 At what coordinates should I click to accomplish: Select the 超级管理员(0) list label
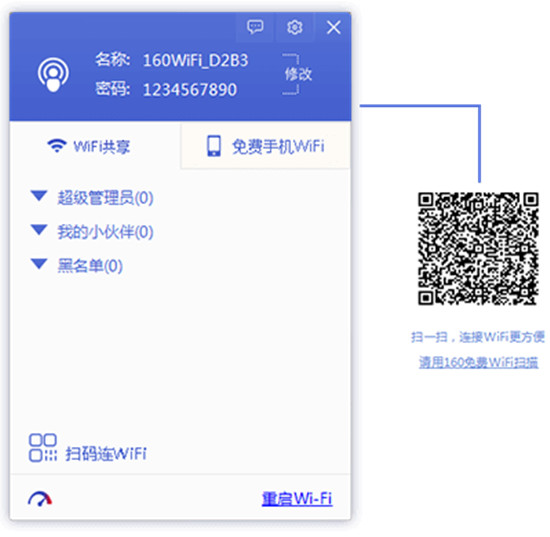(105, 198)
